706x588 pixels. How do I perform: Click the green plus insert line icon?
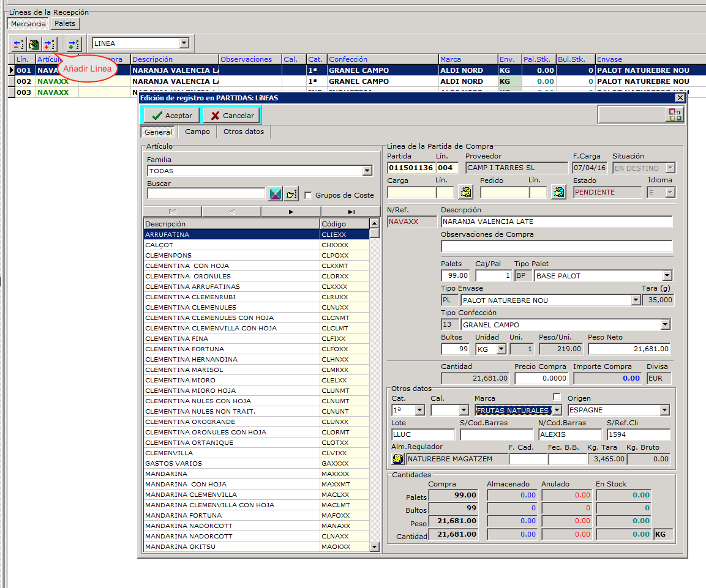[73, 44]
